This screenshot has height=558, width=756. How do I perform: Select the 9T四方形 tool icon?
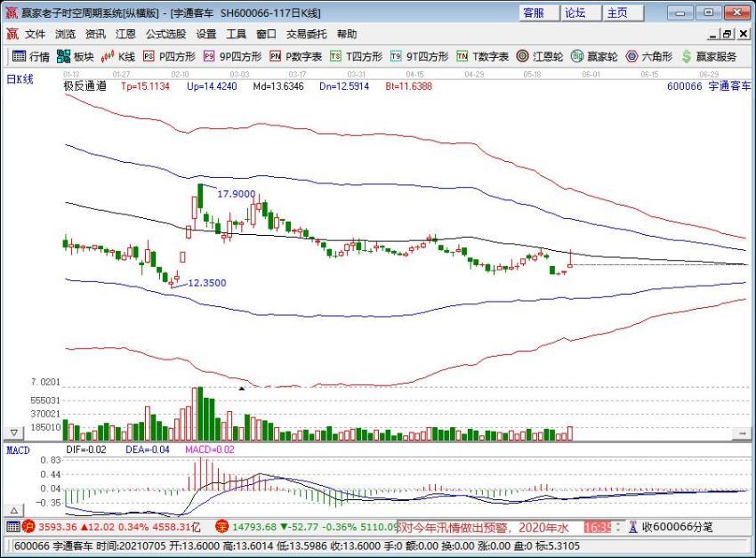click(x=396, y=56)
